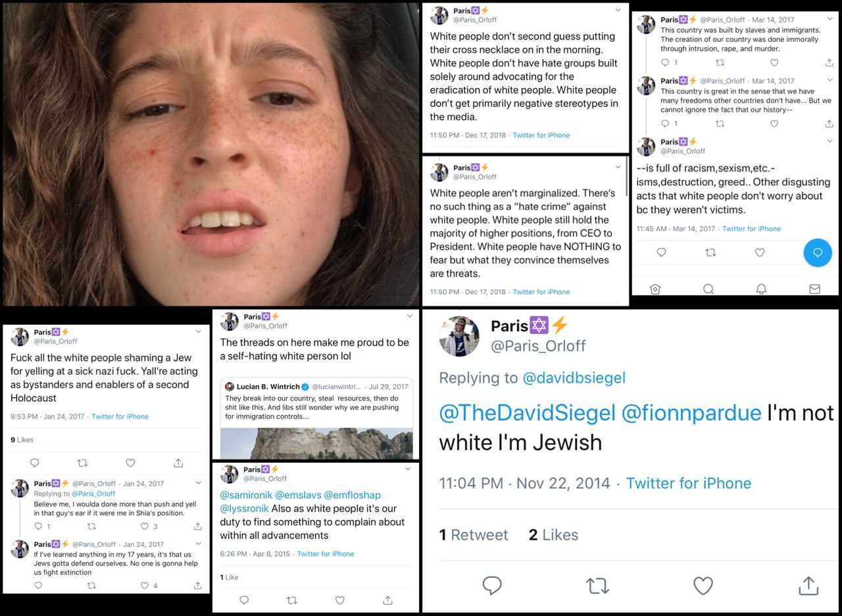The height and width of the screenshot is (616, 842).
Task: Reply to the 'I'm not white I'm Jewish' tweet
Action: pyautogui.click(x=492, y=585)
